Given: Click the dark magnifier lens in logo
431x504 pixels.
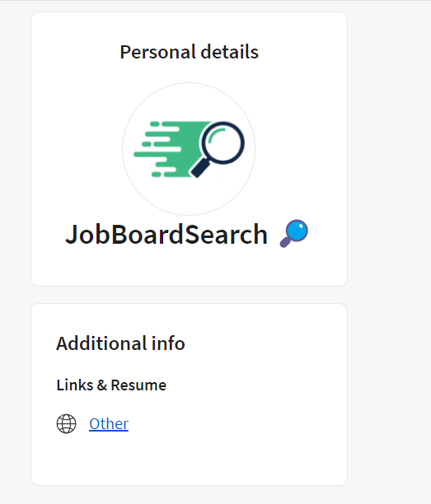Looking at the screenshot, I should [x=223, y=142].
